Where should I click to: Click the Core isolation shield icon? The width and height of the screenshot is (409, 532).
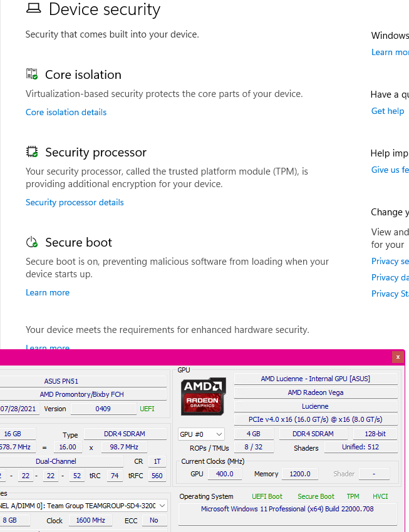click(x=31, y=74)
